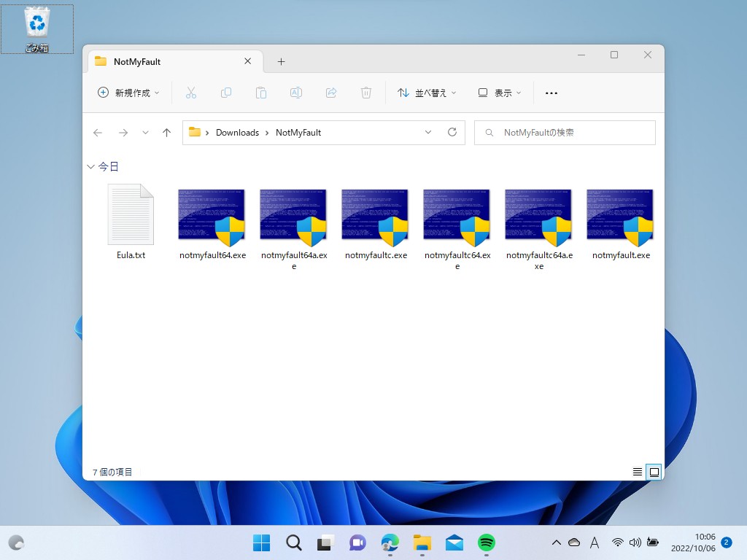The height and width of the screenshot is (560, 747).
Task: Open the 表示 view options dropdown
Action: coord(499,93)
